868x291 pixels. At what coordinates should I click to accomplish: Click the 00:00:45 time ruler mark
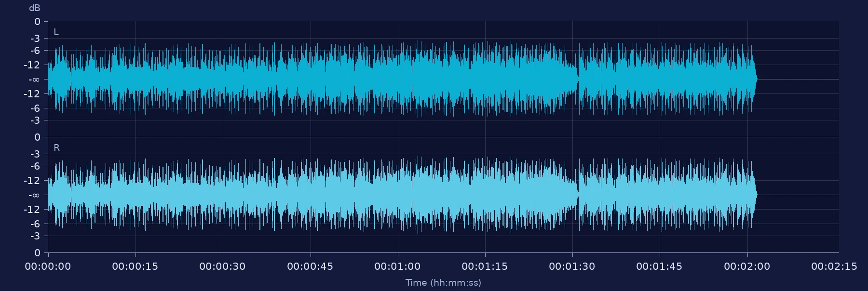pyautogui.click(x=310, y=266)
